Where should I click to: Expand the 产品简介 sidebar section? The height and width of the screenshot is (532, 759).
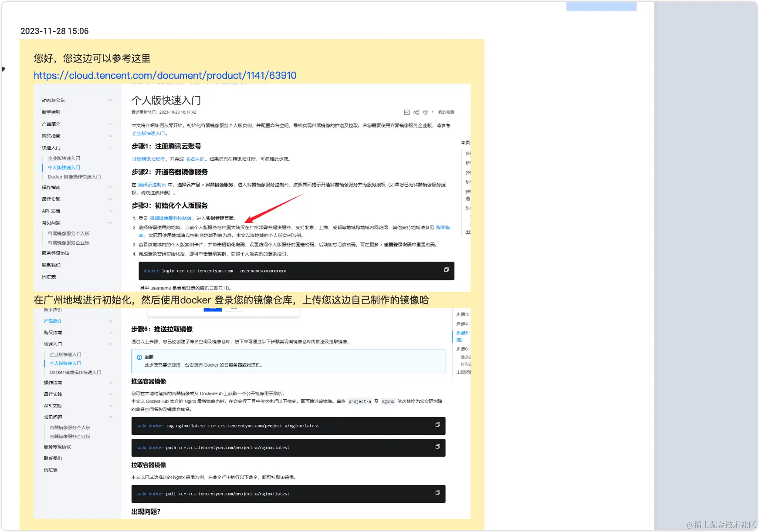click(110, 124)
